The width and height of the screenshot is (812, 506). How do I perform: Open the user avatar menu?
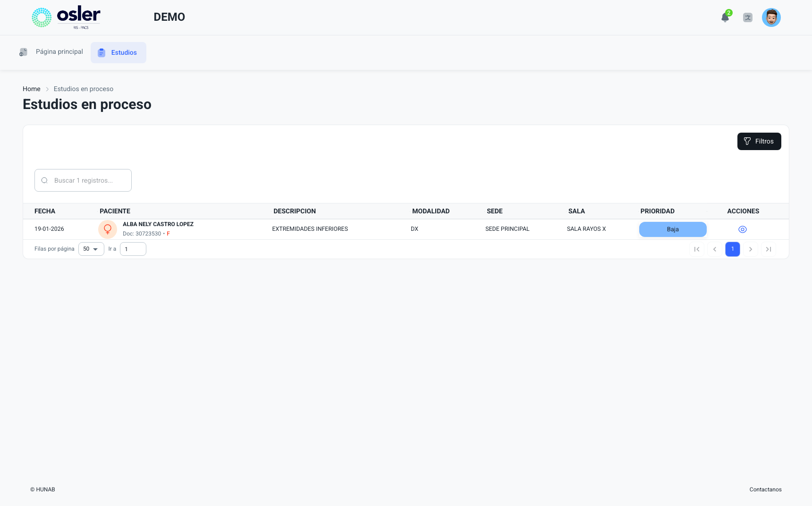tap(771, 17)
